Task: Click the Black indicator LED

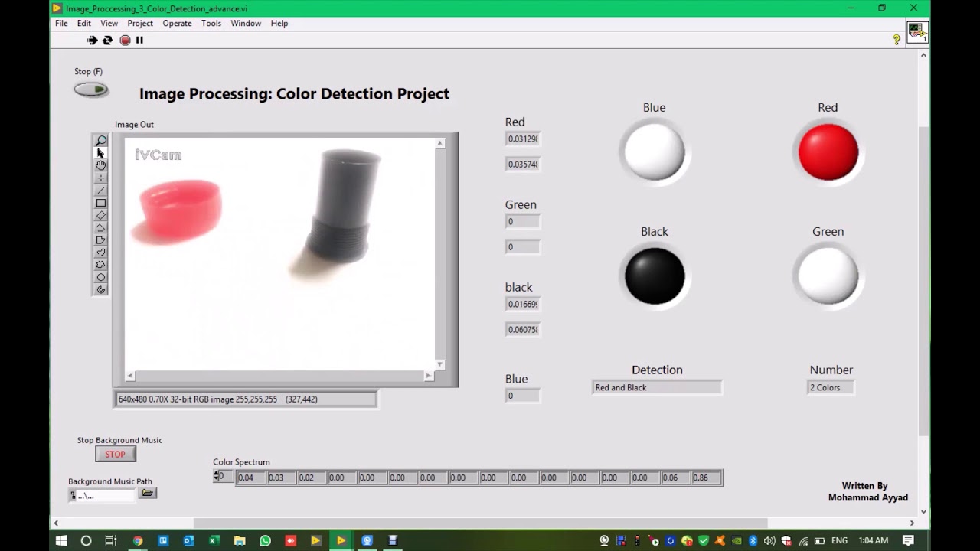Action: click(655, 275)
